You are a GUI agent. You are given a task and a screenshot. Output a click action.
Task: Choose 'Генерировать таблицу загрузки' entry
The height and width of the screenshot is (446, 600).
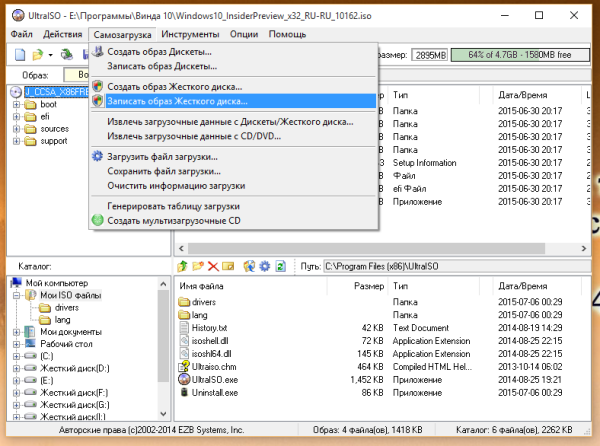click(x=233, y=206)
